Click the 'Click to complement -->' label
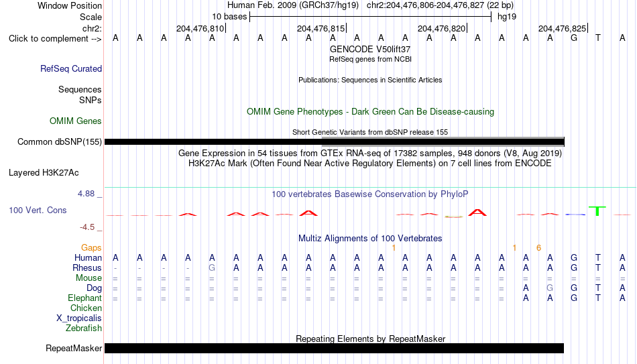The image size is (637, 364). [x=55, y=39]
